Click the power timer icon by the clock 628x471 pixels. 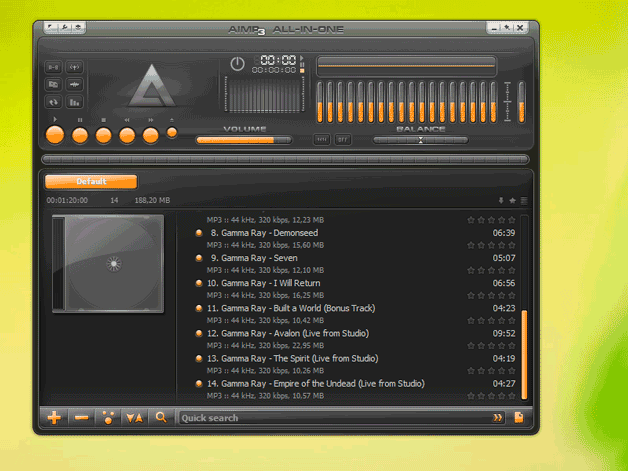[x=237, y=63]
